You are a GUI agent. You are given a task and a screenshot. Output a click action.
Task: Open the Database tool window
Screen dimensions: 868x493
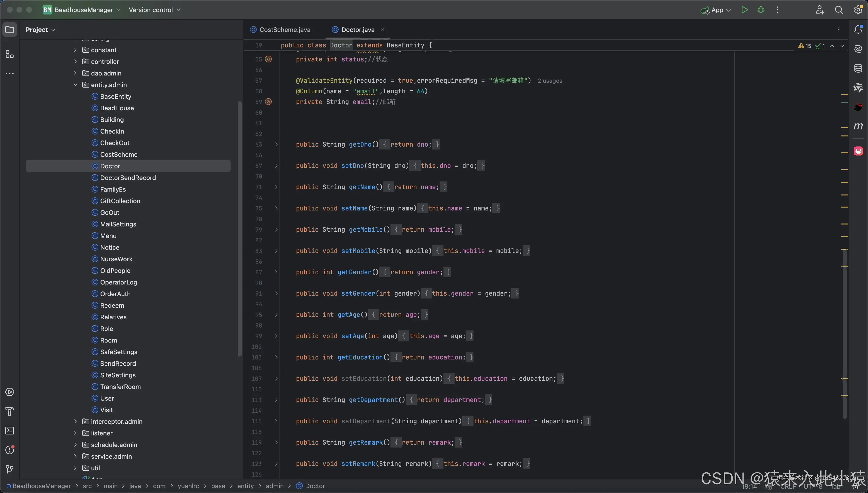coord(858,68)
